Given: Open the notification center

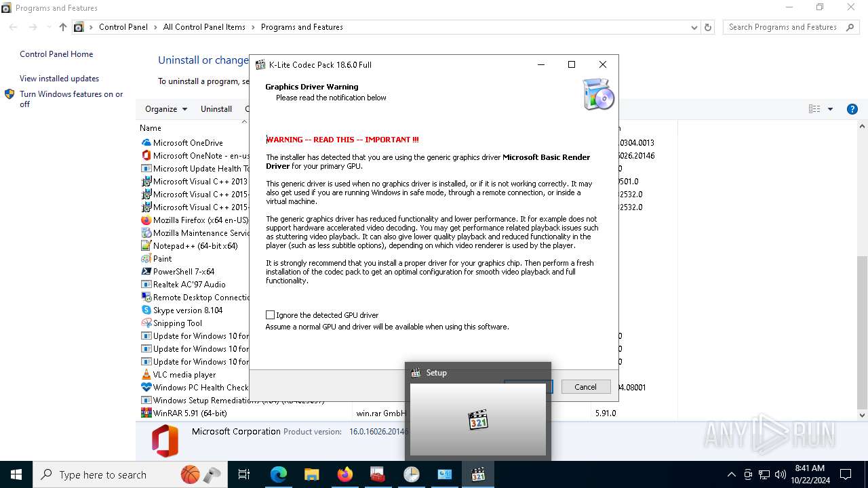Looking at the screenshot, I should (x=846, y=474).
